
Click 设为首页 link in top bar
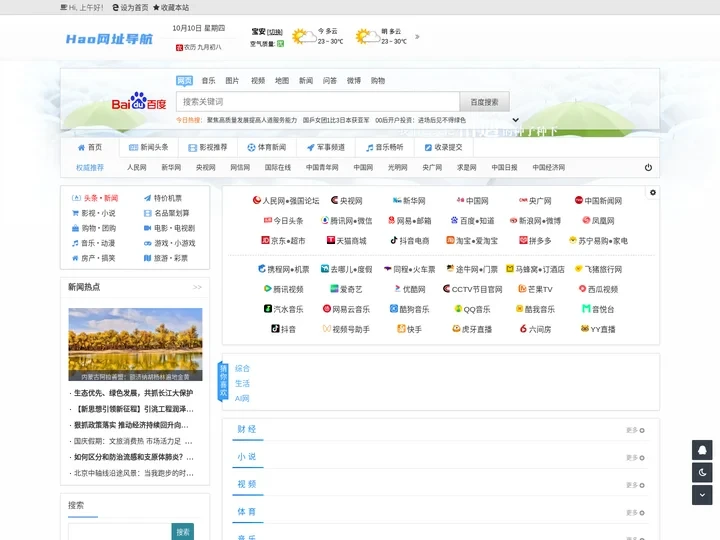pyautogui.click(x=130, y=7)
